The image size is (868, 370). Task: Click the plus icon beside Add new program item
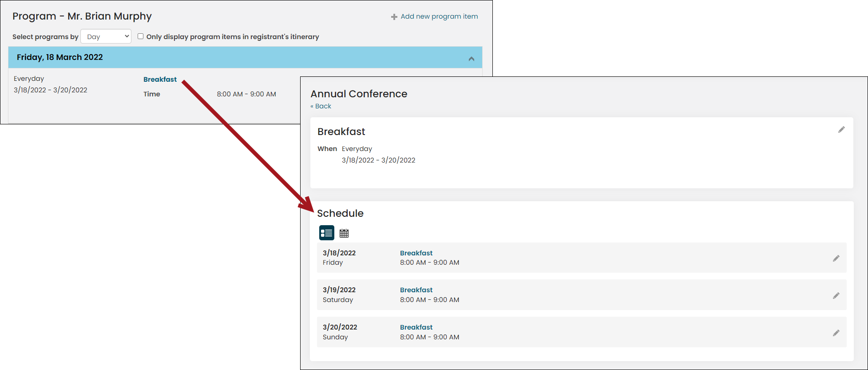[394, 17]
